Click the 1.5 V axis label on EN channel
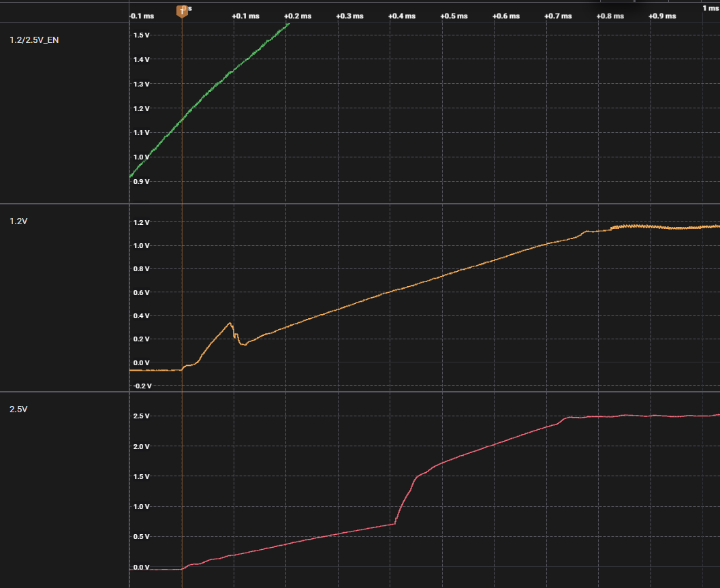 [x=142, y=35]
